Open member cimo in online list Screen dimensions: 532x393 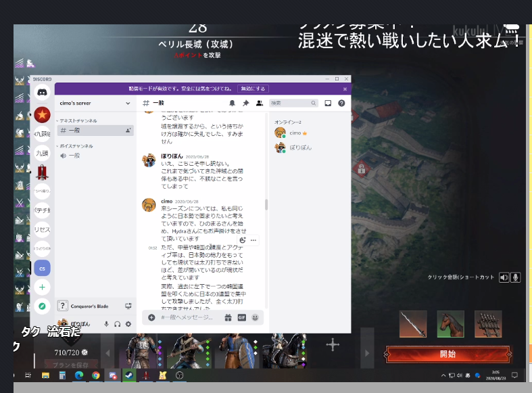click(295, 133)
